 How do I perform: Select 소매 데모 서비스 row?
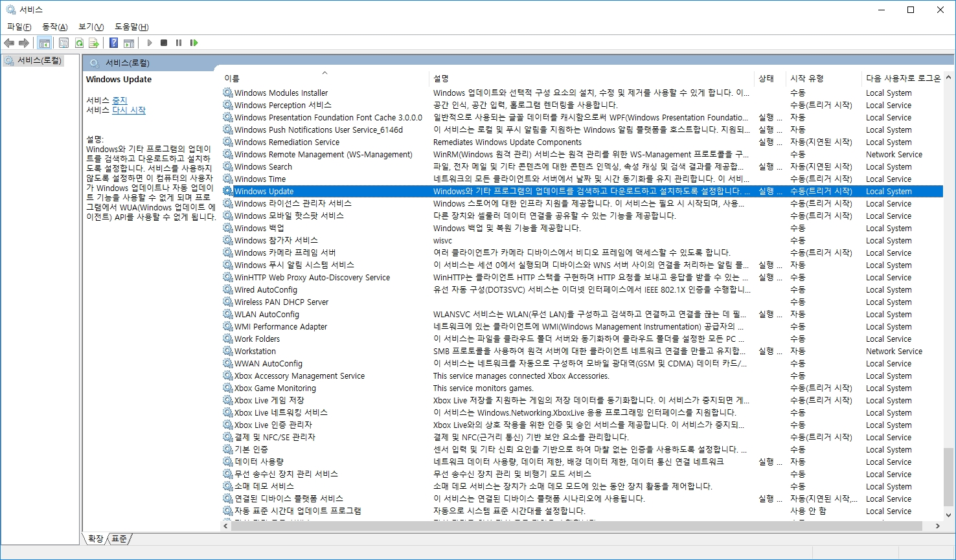tap(582, 486)
